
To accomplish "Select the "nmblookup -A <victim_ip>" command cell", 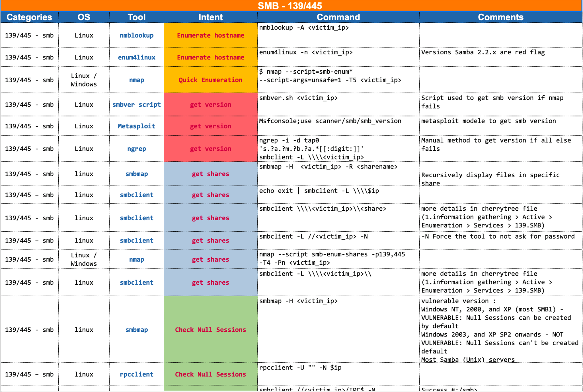I will 338,35.
